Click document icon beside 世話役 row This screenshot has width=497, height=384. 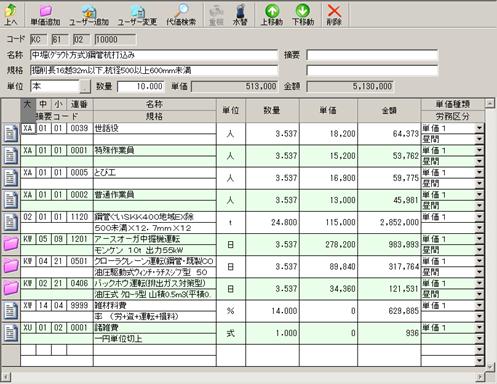tap(11, 134)
